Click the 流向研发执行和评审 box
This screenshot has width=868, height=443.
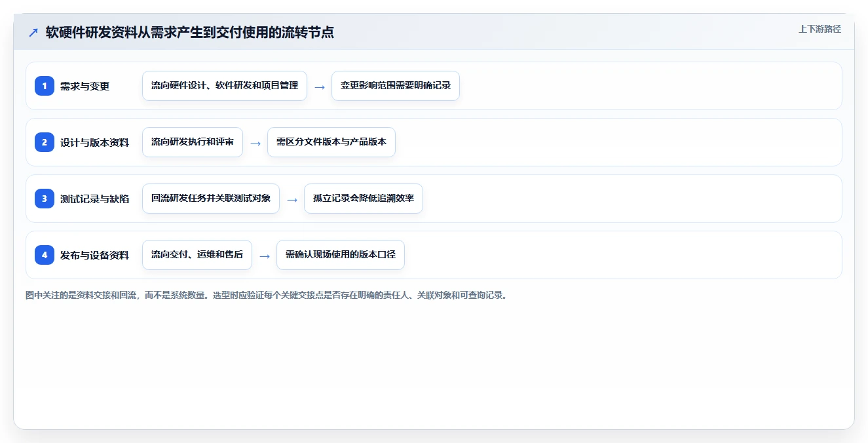pyautogui.click(x=193, y=142)
